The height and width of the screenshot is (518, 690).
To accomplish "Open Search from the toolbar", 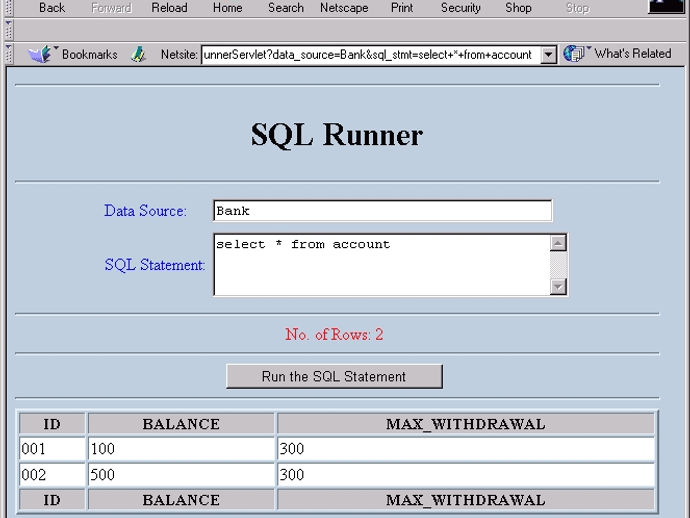I will point(286,7).
